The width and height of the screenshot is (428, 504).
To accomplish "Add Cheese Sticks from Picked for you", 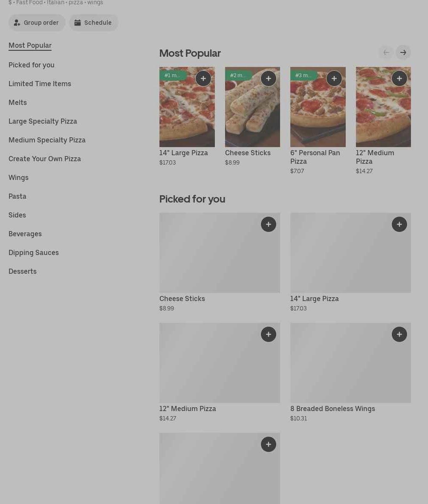I will 268,224.
